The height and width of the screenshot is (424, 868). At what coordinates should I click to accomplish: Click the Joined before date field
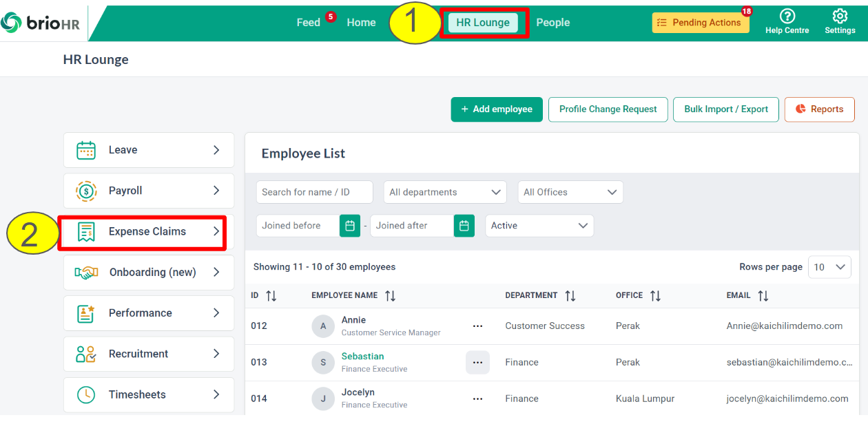pyautogui.click(x=298, y=226)
